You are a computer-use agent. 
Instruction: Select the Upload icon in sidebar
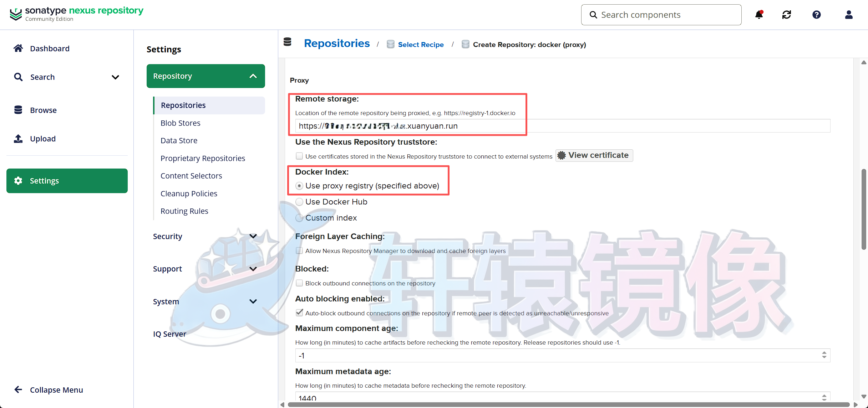click(18, 139)
